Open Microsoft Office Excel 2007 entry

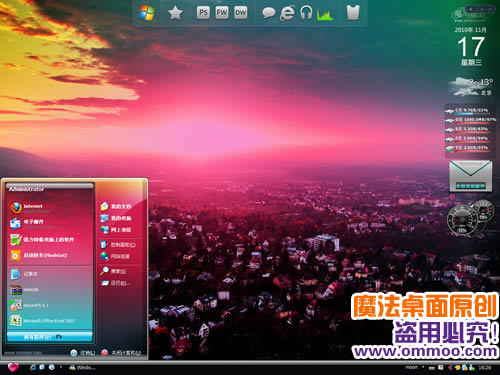click(43, 321)
